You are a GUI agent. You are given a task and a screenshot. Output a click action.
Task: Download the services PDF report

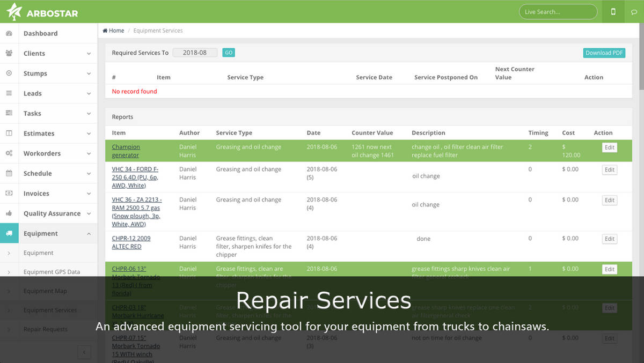pos(604,53)
